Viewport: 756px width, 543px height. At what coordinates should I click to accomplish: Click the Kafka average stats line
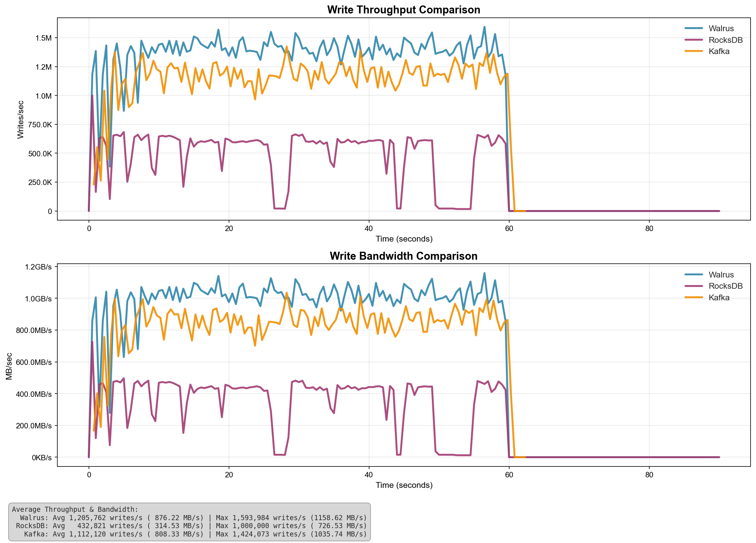195,534
